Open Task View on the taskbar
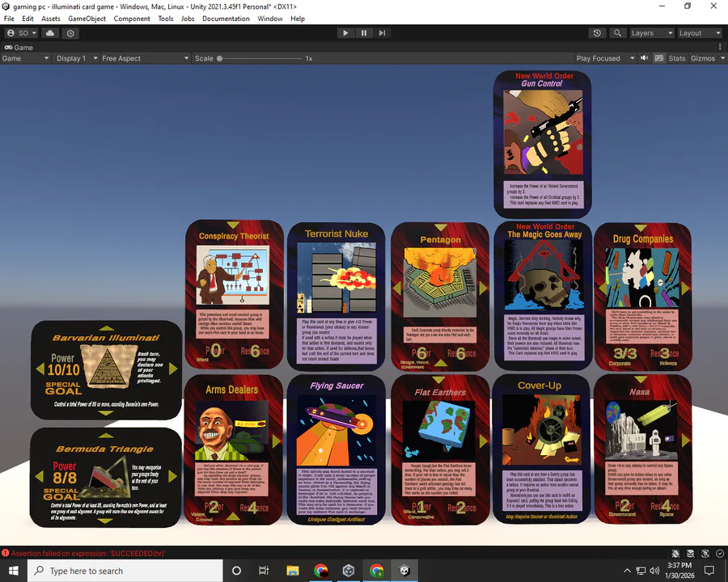The width and height of the screenshot is (728, 582). [x=263, y=571]
